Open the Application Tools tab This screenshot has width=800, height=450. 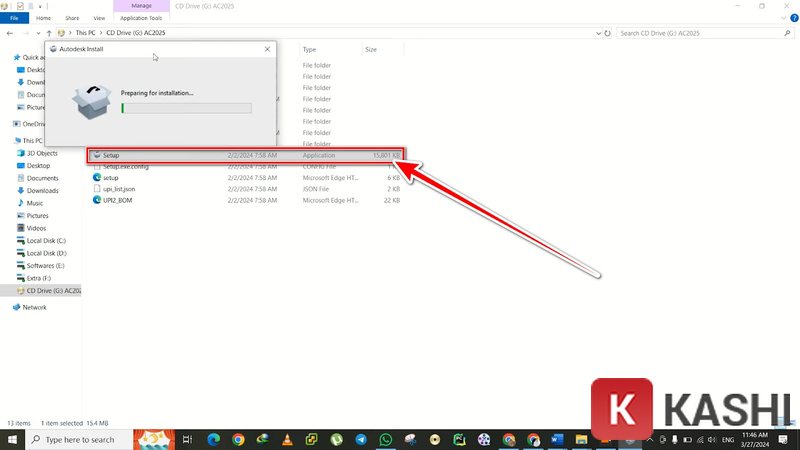141,18
